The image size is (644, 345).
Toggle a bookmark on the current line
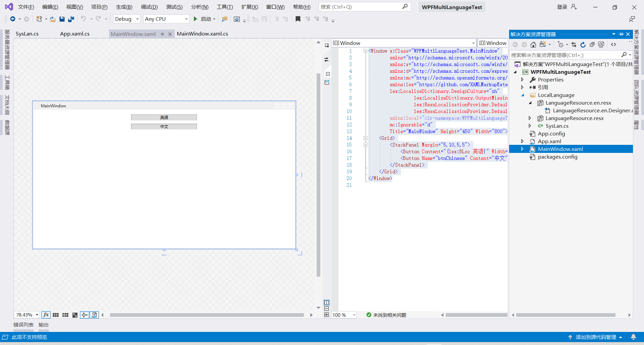[298, 19]
